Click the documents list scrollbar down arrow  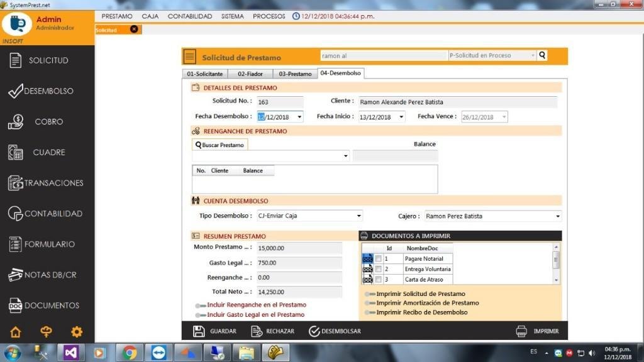[556, 280]
